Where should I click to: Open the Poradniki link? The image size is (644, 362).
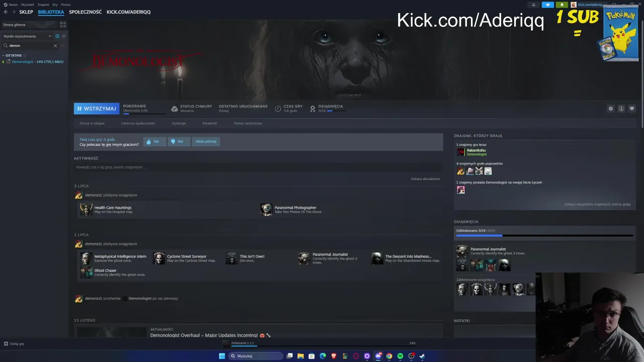point(210,123)
